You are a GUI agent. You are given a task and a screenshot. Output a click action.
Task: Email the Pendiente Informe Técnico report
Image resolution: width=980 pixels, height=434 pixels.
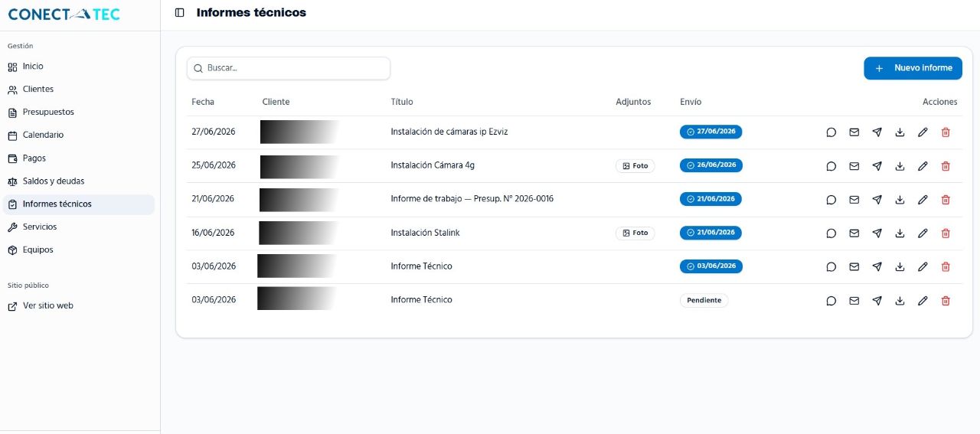(x=854, y=301)
